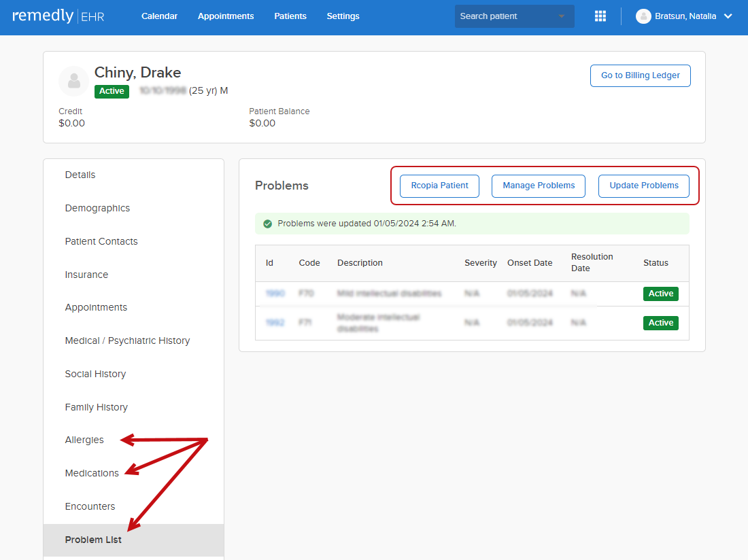This screenshot has height=560, width=748.
Task: Click the patient Active status badge
Action: 112,91
